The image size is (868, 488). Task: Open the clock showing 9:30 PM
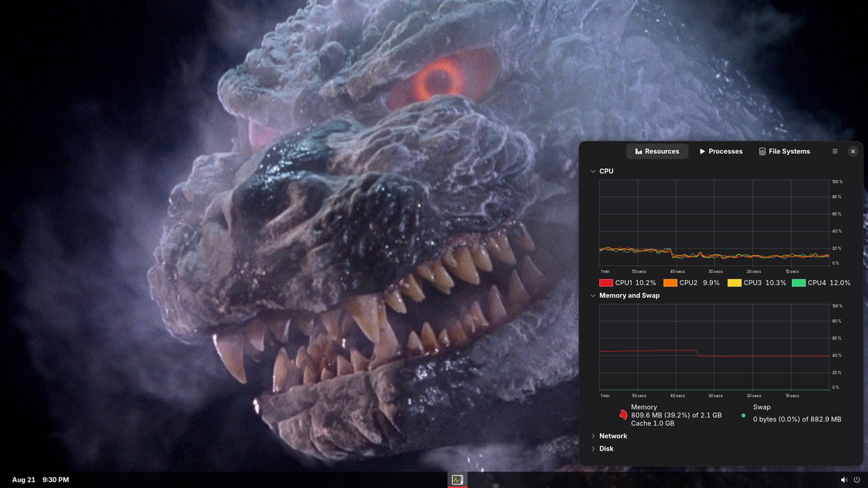click(56, 480)
